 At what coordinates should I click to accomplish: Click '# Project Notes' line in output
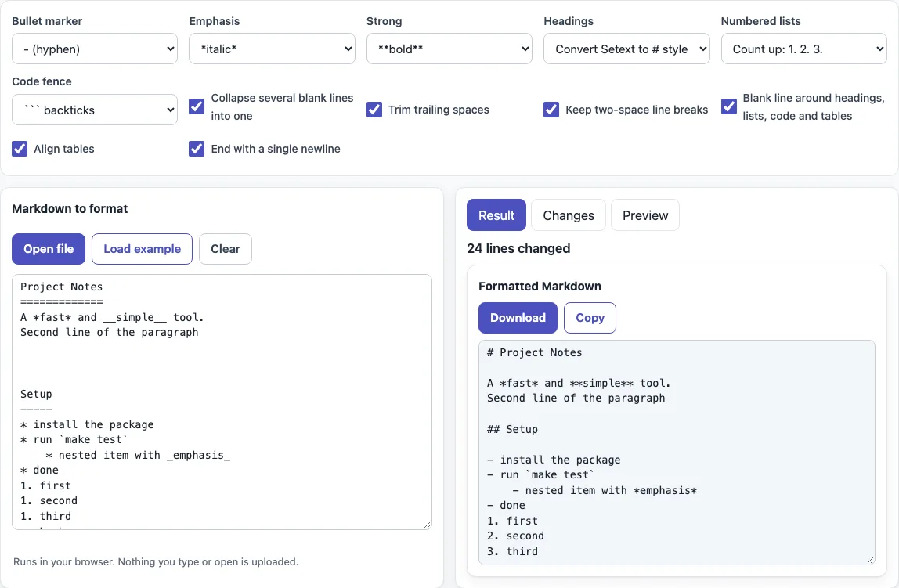[x=534, y=352]
